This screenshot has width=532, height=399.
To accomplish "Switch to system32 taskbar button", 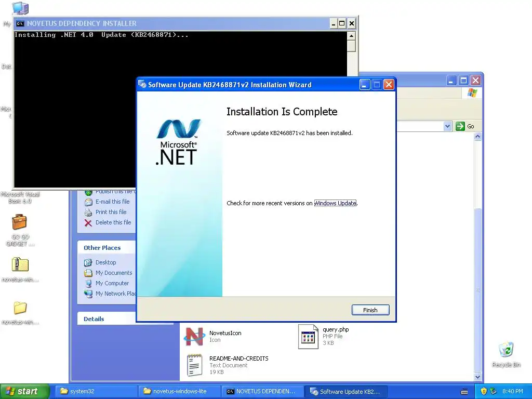I will point(96,391).
